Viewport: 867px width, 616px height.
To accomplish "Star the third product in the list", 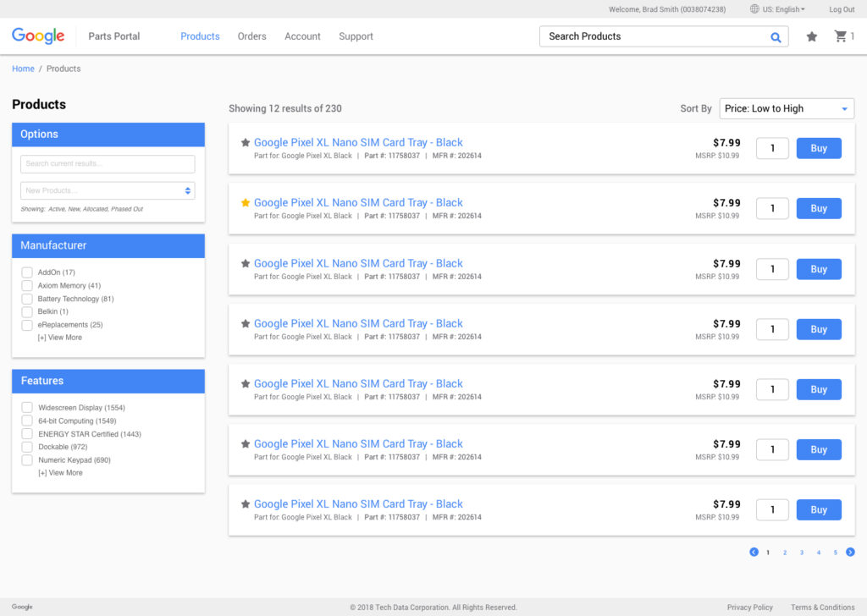I will click(x=246, y=263).
